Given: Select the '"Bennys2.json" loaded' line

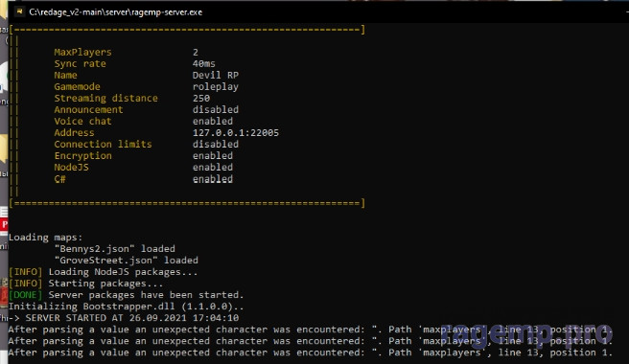Looking at the screenshot, I should pos(115,249).
